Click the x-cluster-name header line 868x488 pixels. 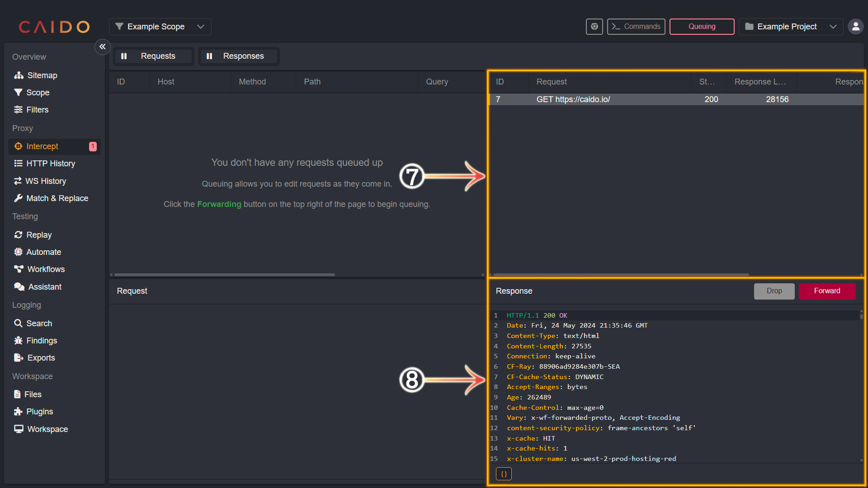(x=591, y=459)
